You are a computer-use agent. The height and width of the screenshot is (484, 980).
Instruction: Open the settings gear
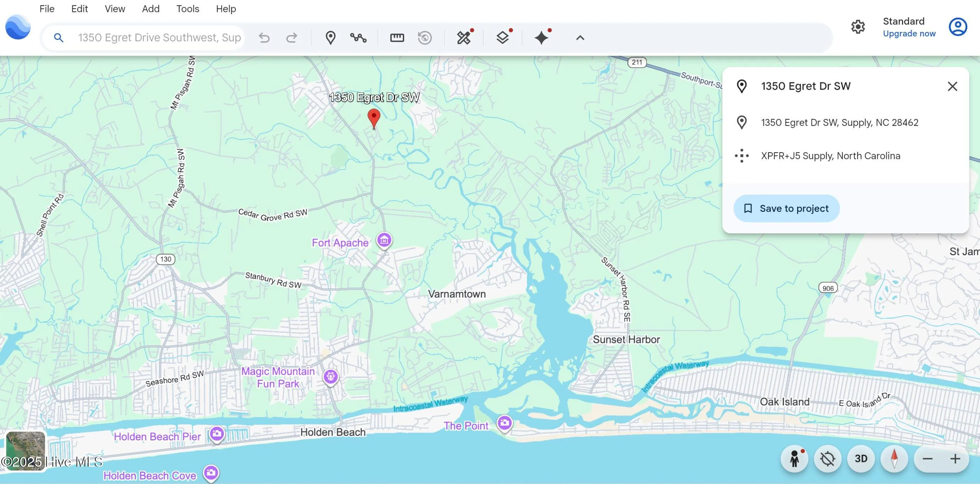tap(858, 27)
